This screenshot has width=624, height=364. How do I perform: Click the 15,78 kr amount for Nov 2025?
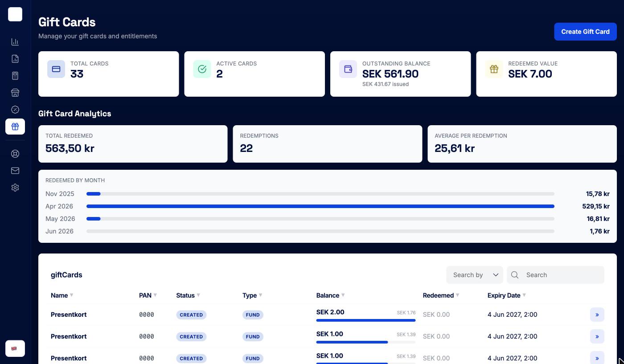(x=598, y=194)
